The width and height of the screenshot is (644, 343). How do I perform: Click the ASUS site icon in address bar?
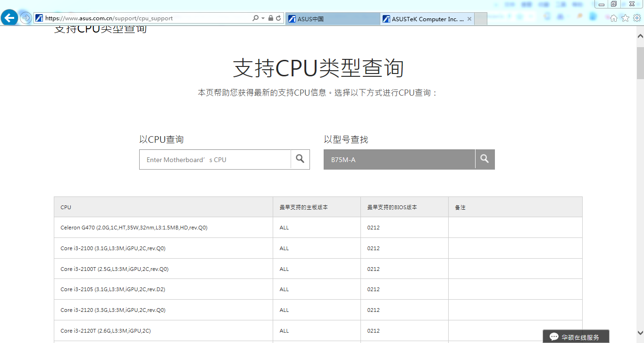point(40,18)
